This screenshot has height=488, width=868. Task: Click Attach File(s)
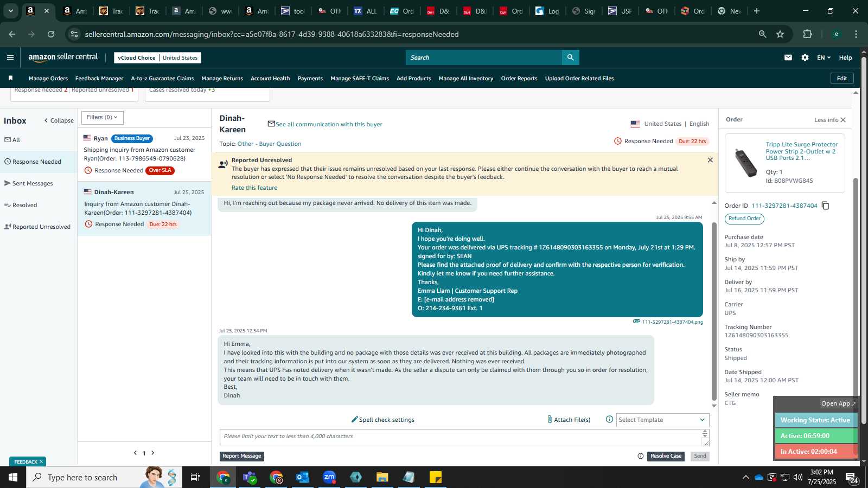(x=569, y=420)
